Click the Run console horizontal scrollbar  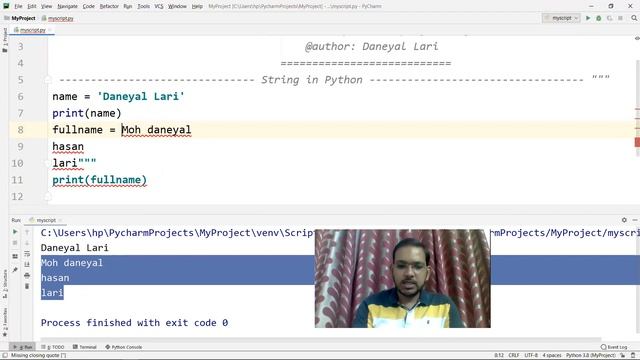tap(320, 339)
